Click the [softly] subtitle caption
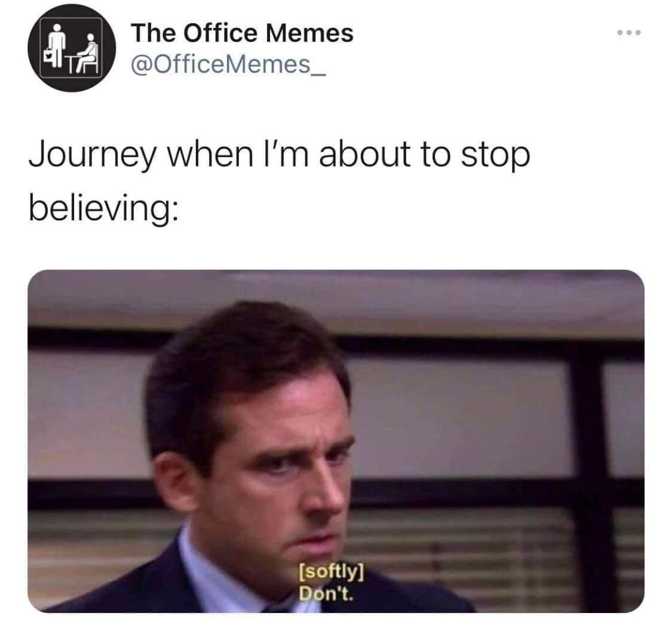 pos(331,572)
